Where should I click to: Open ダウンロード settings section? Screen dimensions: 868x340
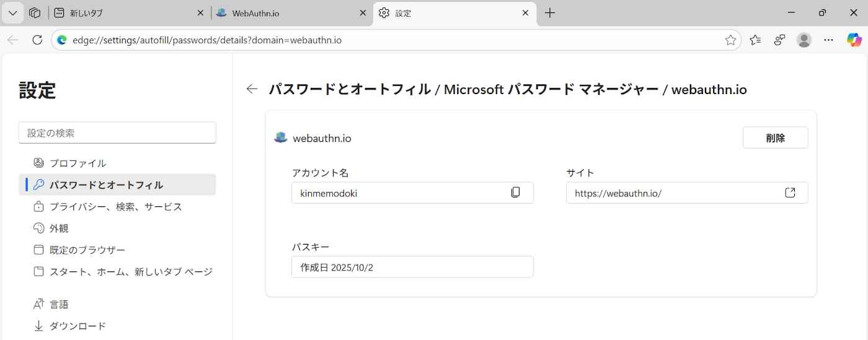pyautogui.click(x=117, y=326)
